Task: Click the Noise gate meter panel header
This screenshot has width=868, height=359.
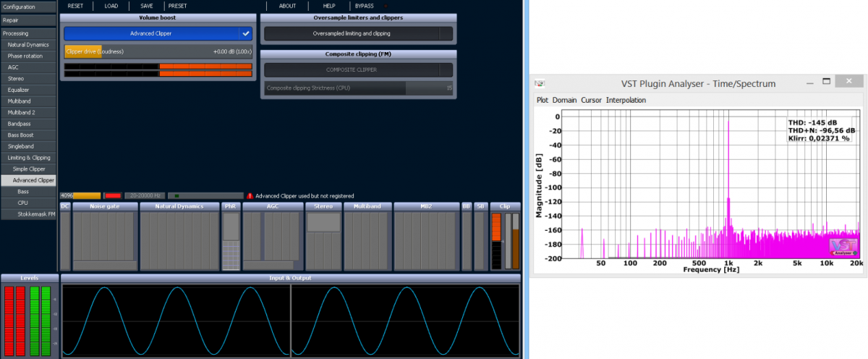Action: [x=103, y=206]
